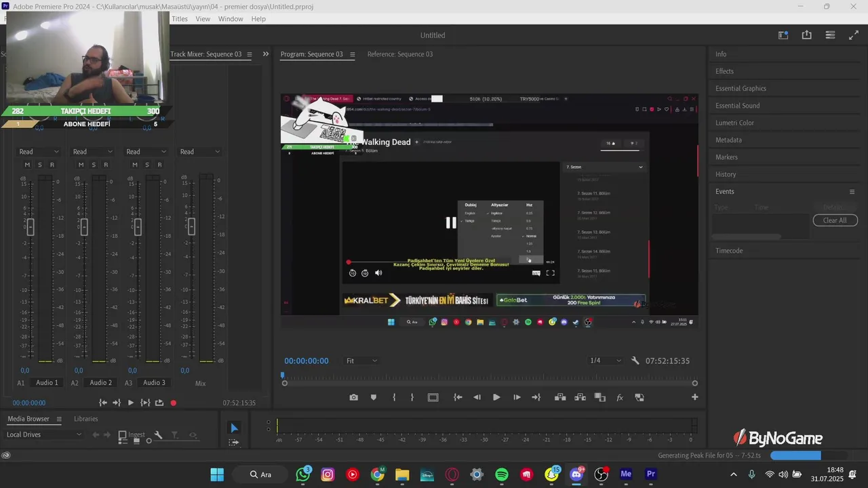Open the Fit zoom level dropdown
The image size is (868, 488).
point(361,361)
